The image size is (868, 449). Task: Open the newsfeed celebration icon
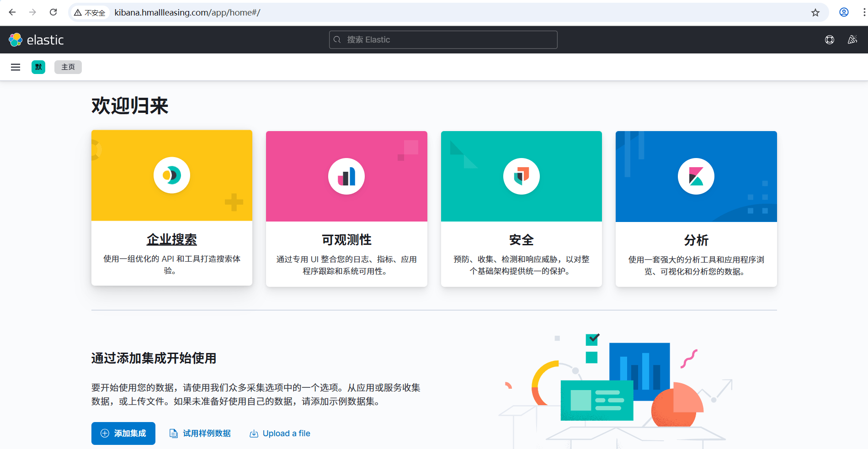[852, 40]
